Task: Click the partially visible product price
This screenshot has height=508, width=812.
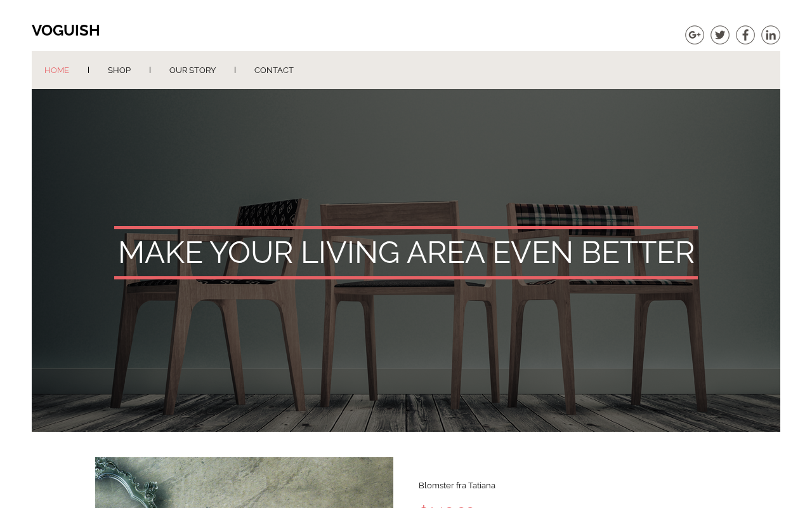Action: (x=447, y=505)
